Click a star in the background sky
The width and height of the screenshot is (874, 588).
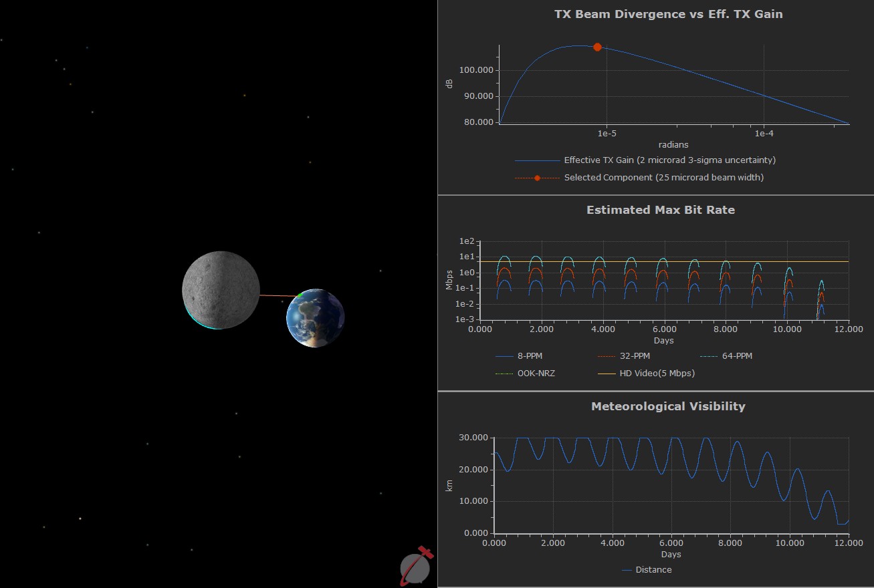[86, 47]
